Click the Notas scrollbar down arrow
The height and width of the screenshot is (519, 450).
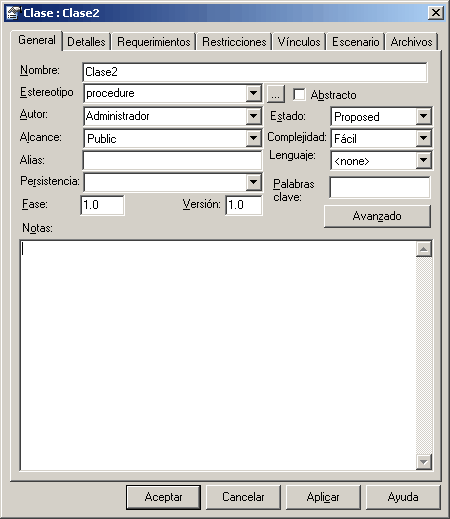[x=424, y=462]
